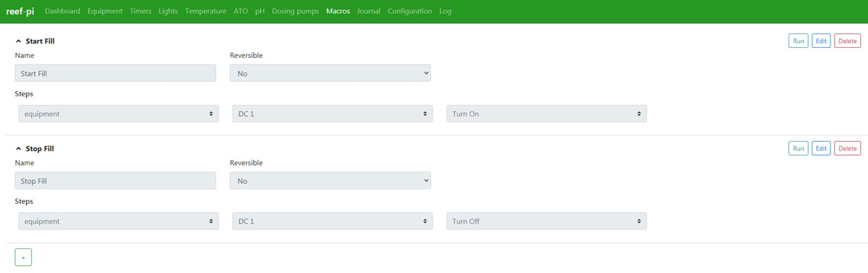
Task: Delete the Stop Fill macro
Action: [847, 148]
